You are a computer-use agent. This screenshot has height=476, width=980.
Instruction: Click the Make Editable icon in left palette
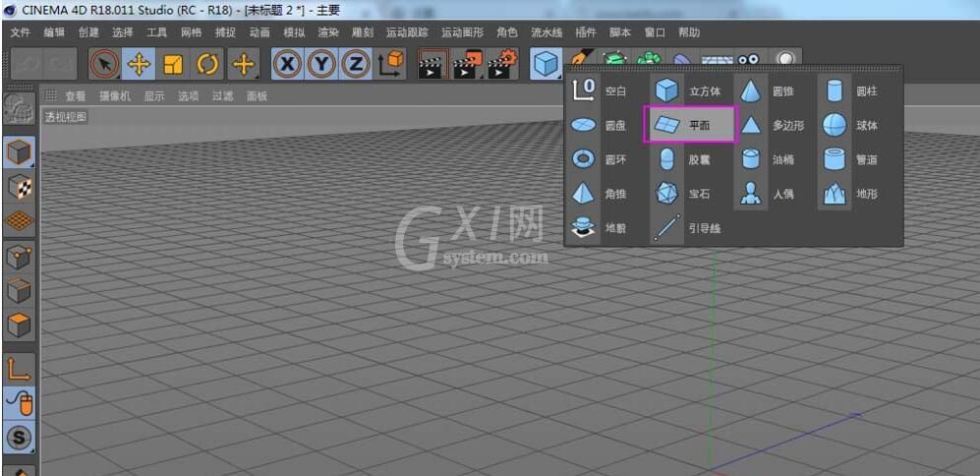19,110
